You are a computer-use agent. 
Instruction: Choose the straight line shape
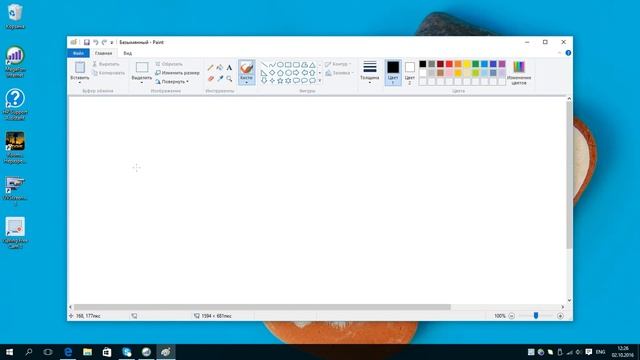point(264,64)
